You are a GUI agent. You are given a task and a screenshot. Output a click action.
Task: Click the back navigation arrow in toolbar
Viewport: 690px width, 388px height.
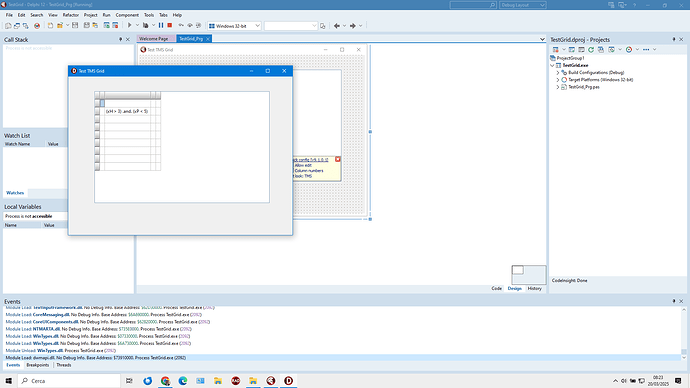[337, 26]
